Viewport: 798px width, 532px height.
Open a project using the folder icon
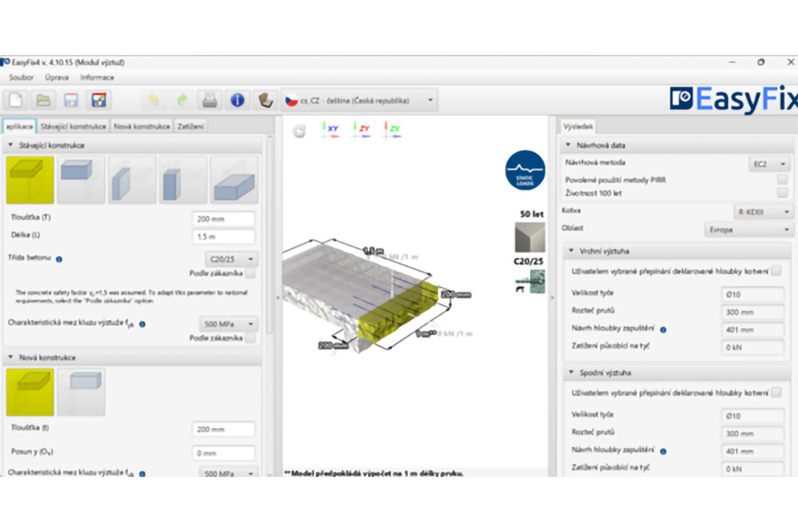[43, 100]
